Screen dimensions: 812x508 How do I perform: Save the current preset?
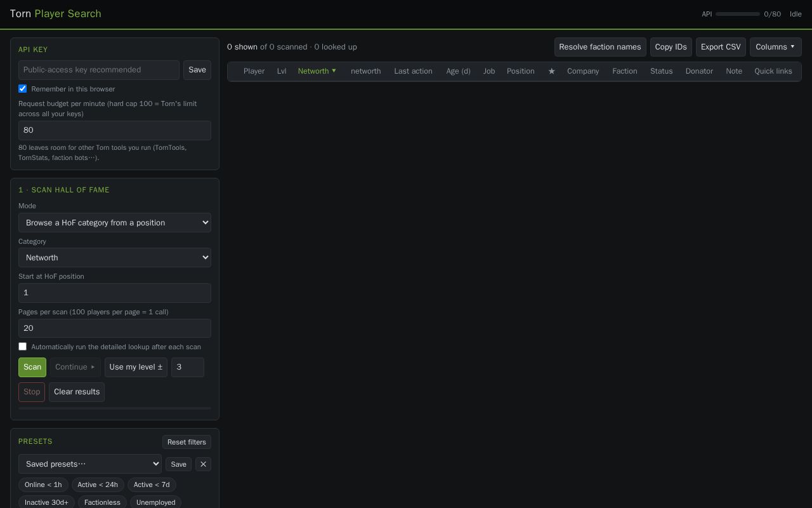pos(178,464)
